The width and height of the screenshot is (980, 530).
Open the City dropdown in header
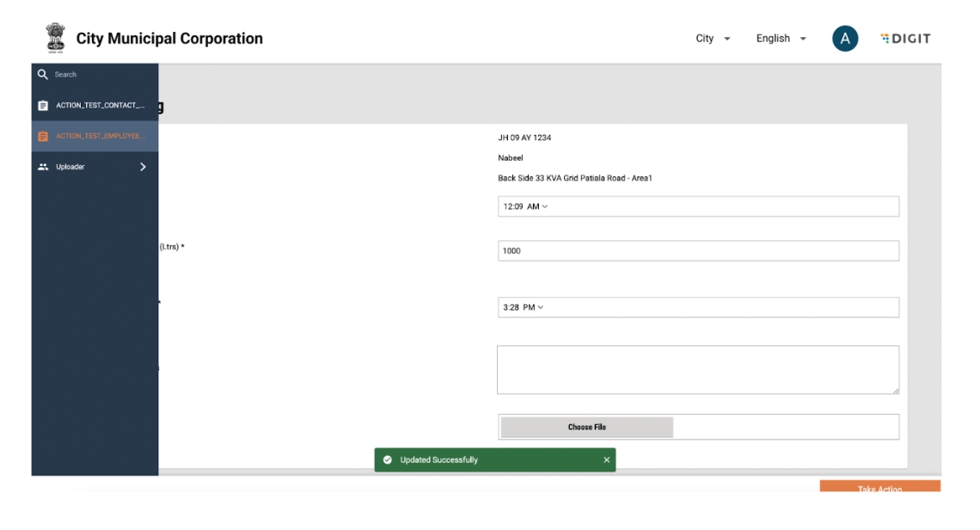(x=713, y=39)
